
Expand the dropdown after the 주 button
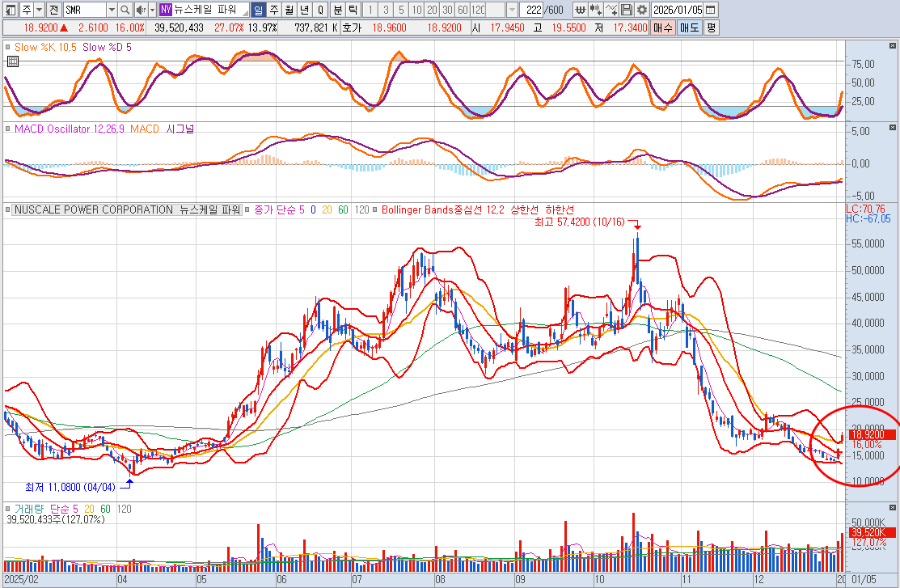[38, 10]
